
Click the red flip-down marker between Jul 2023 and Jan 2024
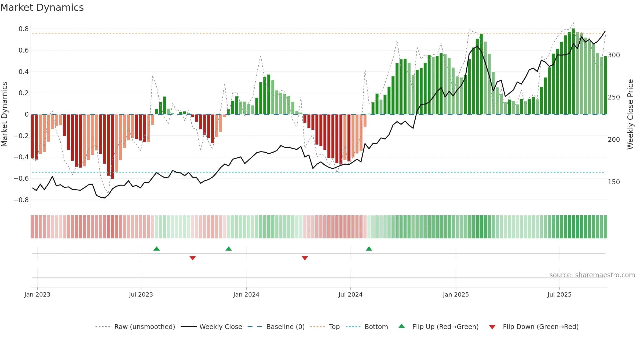[193, 258]
